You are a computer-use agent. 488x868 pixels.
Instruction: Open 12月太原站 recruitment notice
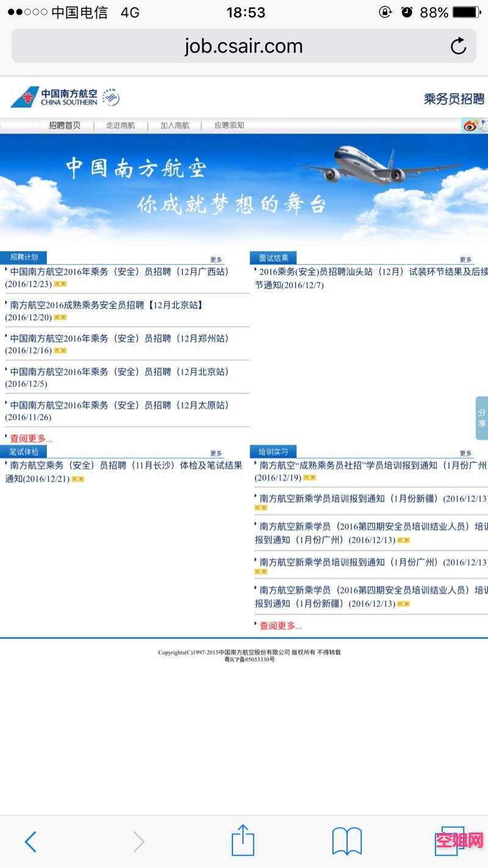tap(119, 411)
